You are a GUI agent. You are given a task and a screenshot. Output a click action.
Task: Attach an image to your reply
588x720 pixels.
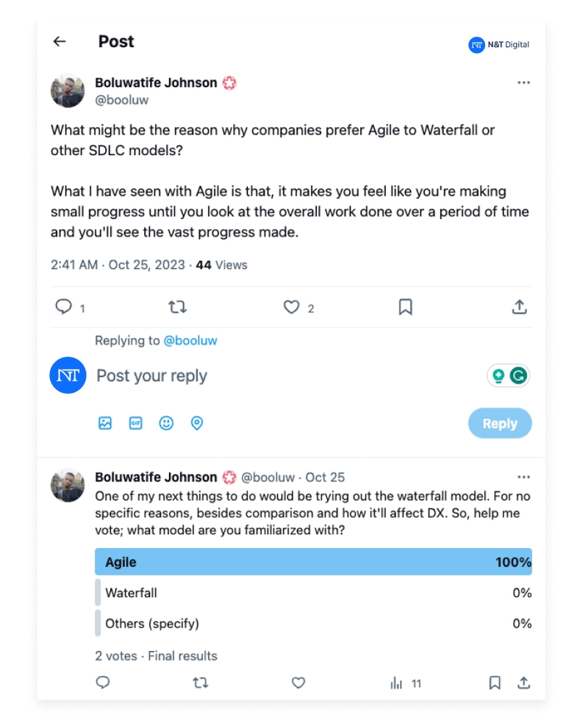point(105,423)
